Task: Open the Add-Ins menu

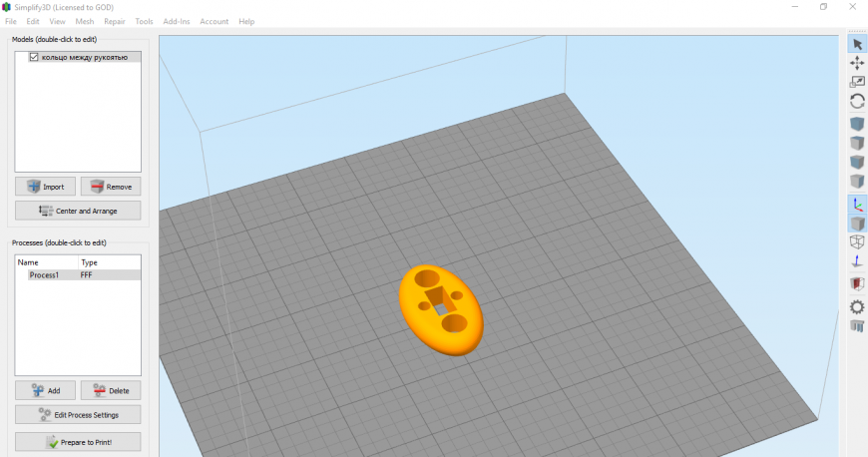Action: coord(177,22)
